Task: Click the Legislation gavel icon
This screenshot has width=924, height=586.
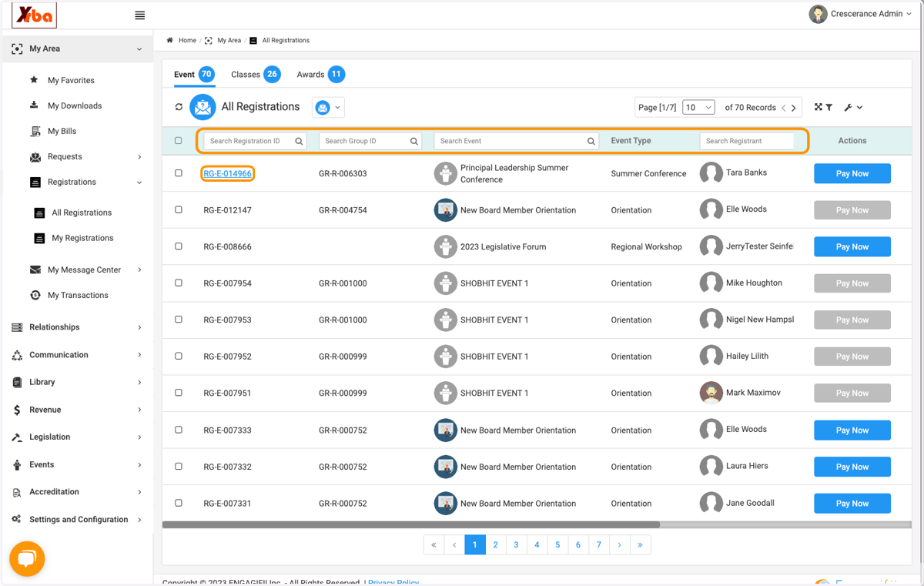Action: pos(17,437)
